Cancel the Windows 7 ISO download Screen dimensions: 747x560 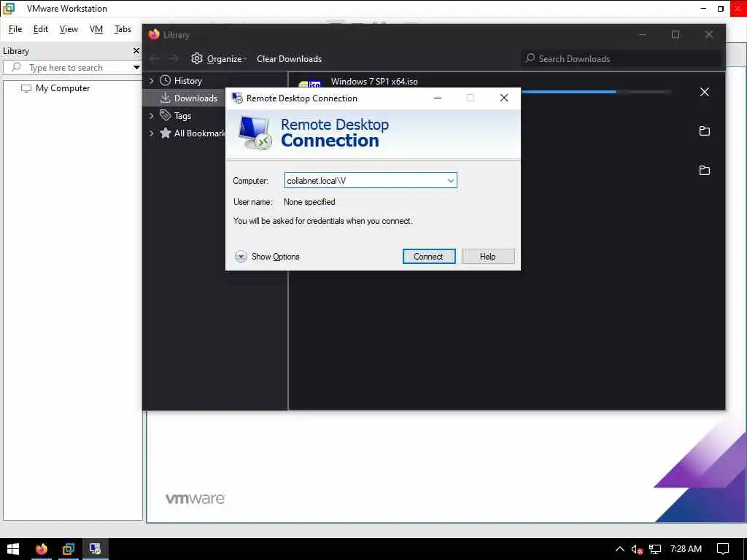(x=705, y=92)
